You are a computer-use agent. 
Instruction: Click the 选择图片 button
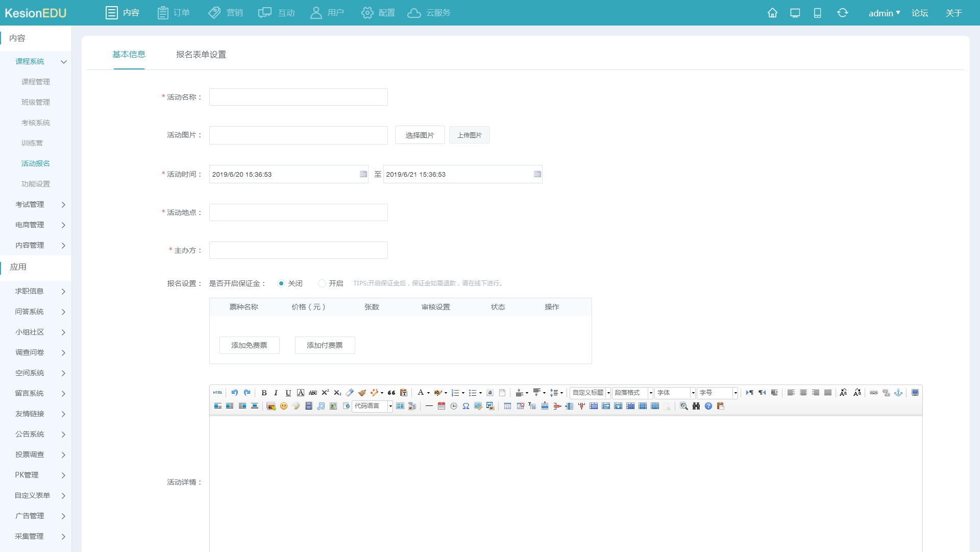click(420, 135)
